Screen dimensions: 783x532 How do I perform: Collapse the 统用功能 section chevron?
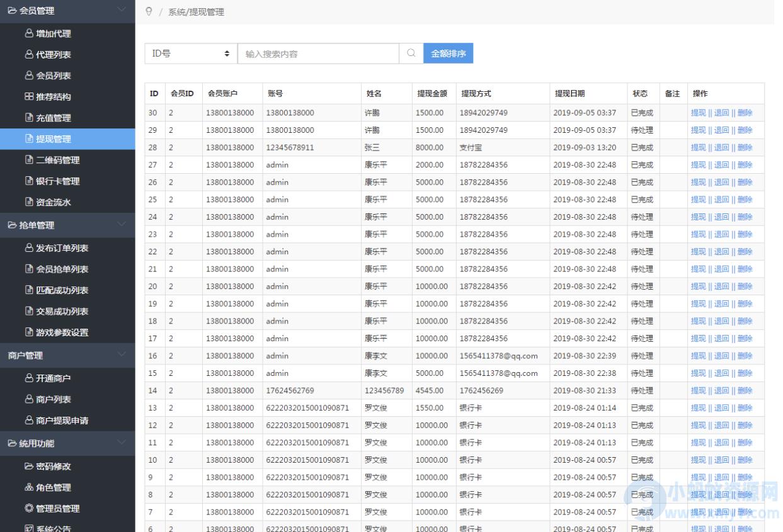tap(122, 442)
